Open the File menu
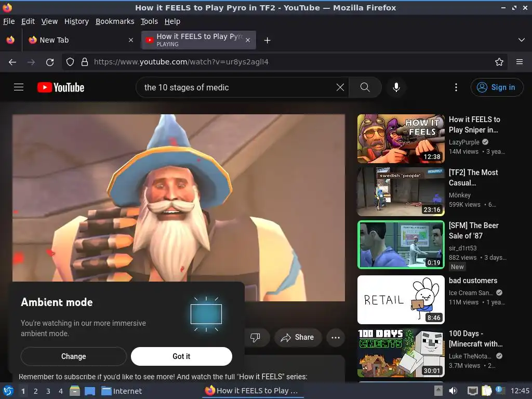The height and width of the screenshot is (399, 532). pyautogui.click(x=9, y=21)
